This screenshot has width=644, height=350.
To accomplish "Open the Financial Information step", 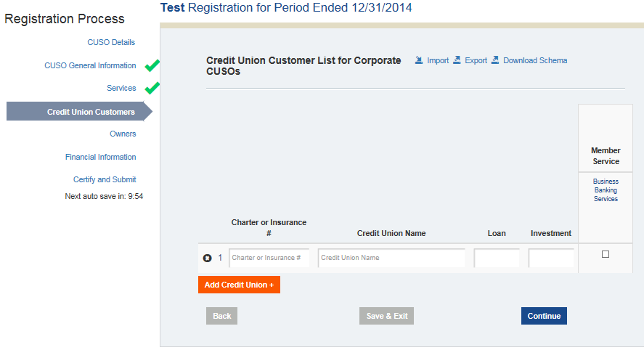I will (x=100, y=157).
